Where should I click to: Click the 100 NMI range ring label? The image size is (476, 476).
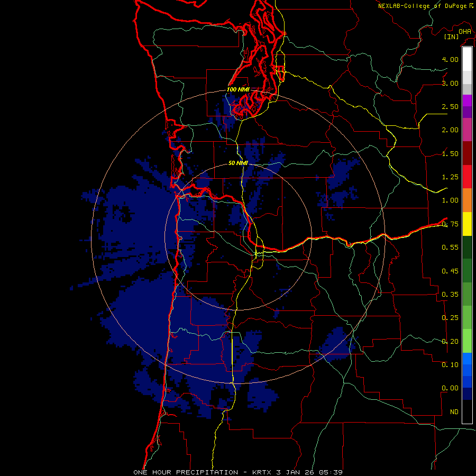tap(238, 89)
